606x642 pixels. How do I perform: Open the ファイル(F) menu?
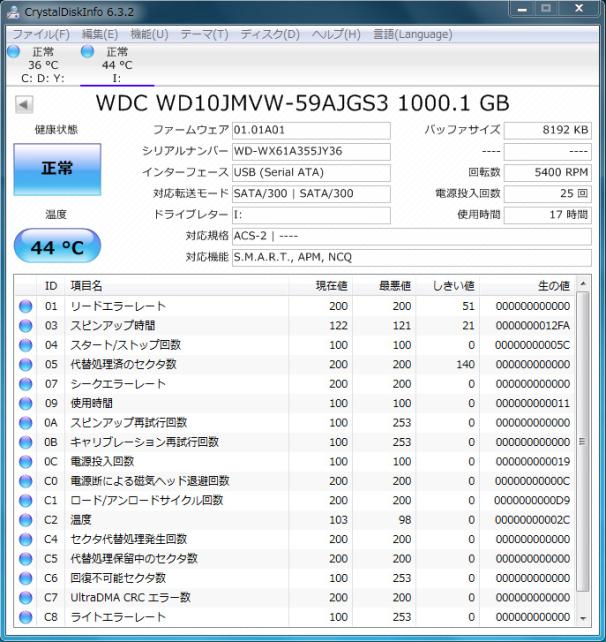[x=41, y=34]
